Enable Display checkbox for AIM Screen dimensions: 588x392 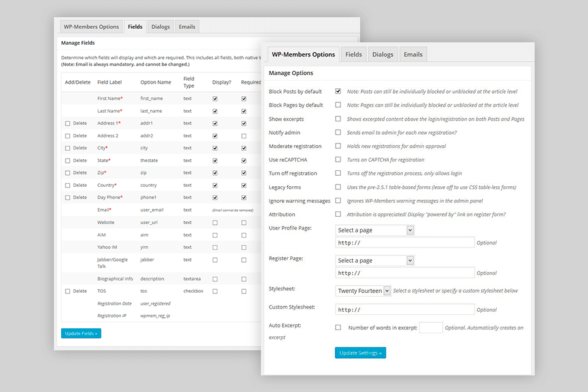(215, 235)
